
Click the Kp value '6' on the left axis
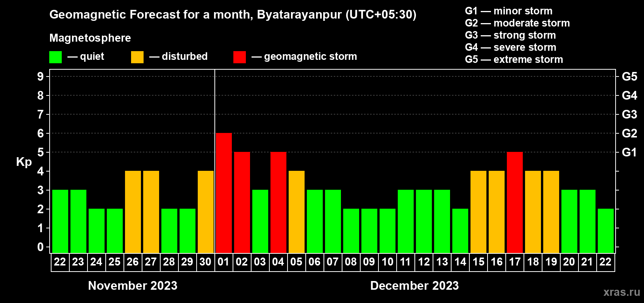pos(41,133)
